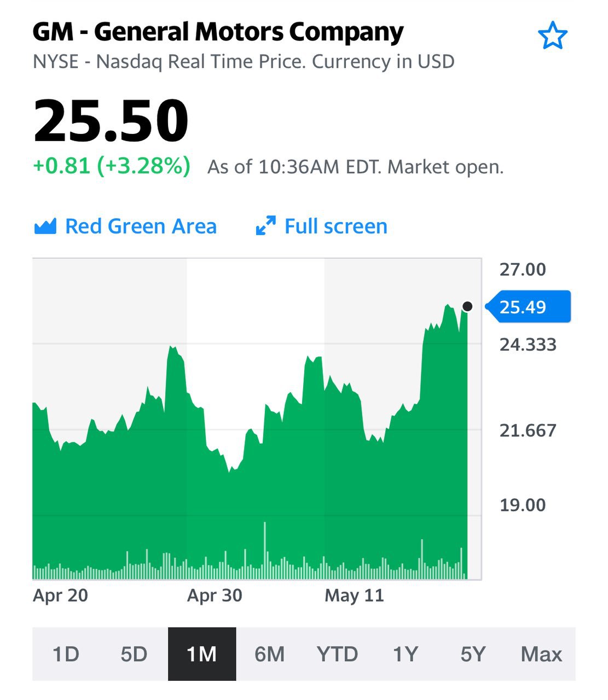Open the Red Green Area chart type

125,226
